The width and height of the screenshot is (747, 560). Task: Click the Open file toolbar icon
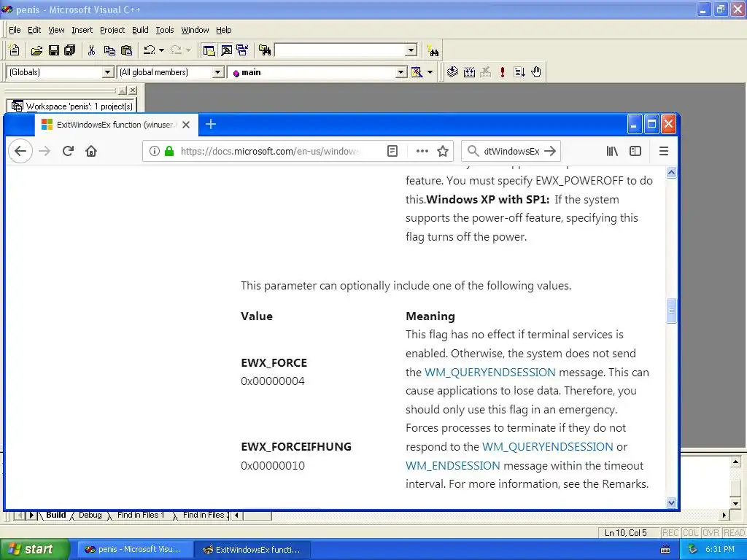click(x=36, y=50)
